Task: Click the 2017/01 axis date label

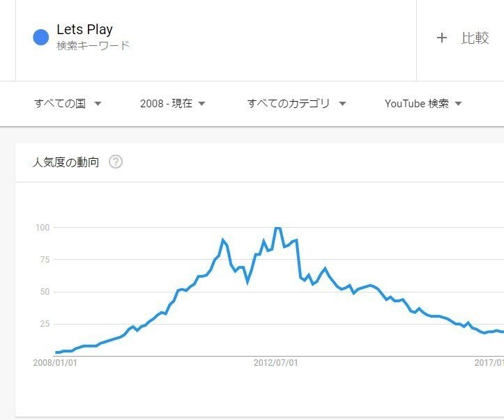Action: click(x=489, y=363)
